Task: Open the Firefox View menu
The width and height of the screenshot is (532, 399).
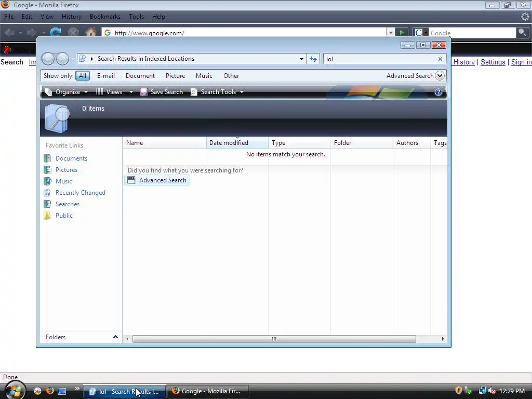Action: [x=47, y=17]
